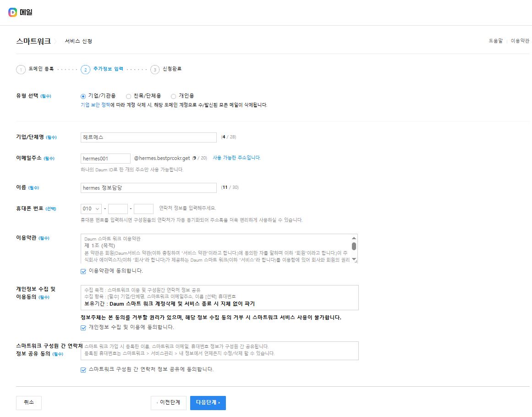532x417 pixels.
Task: Click the 연락처 정보 공유 text box
Action: (x=219, y=351)
